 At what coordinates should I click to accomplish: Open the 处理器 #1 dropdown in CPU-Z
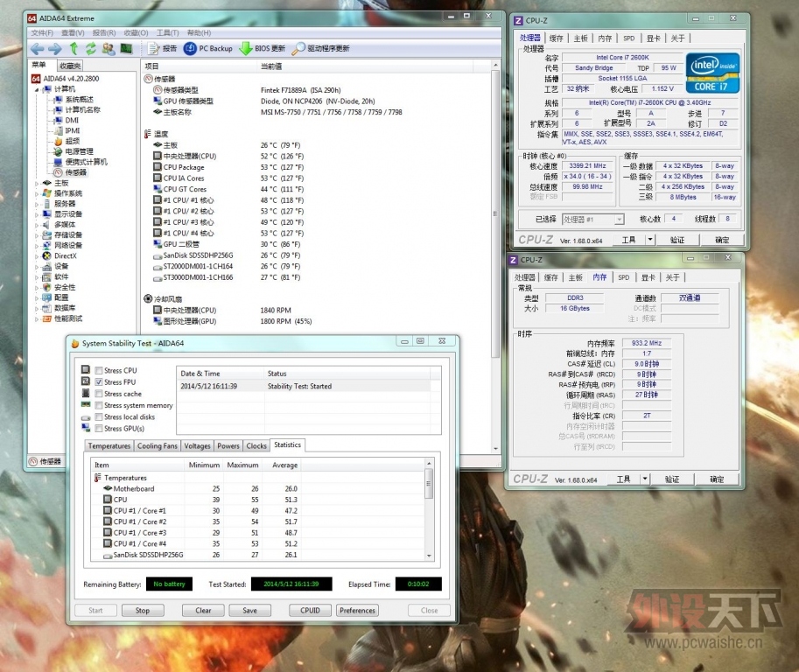pyautogui.click(x=619, y=220)
